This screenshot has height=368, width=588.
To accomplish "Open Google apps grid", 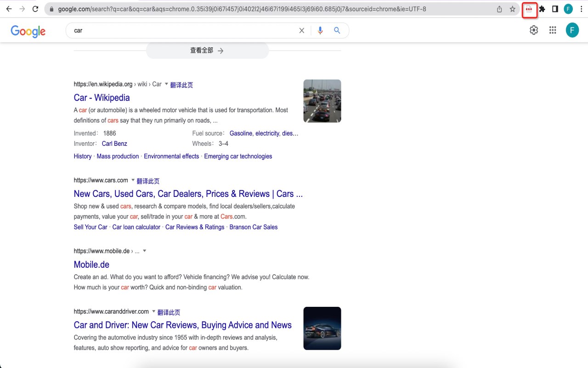I will [x=553, y=30].
